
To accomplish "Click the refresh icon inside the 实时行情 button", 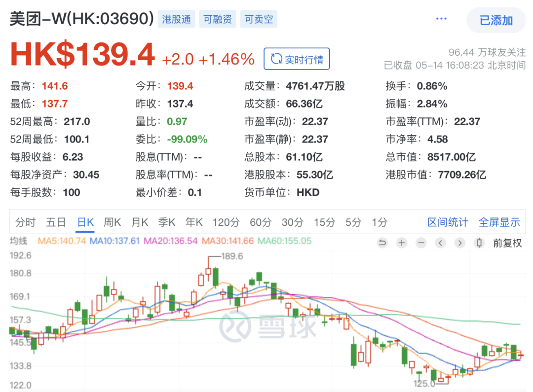I will point(276,59).
